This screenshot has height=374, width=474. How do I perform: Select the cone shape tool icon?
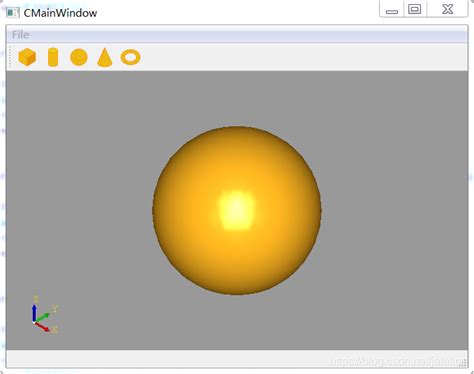105,57
